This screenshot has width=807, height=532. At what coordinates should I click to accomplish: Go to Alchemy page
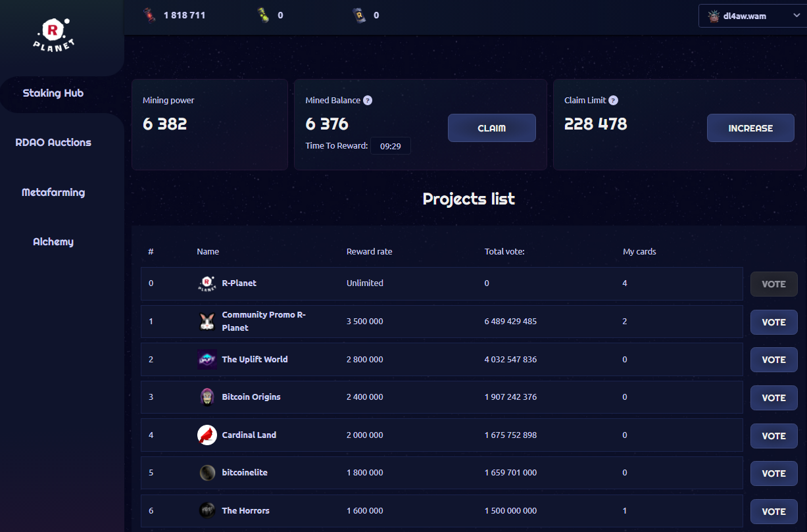coord(53,242)
